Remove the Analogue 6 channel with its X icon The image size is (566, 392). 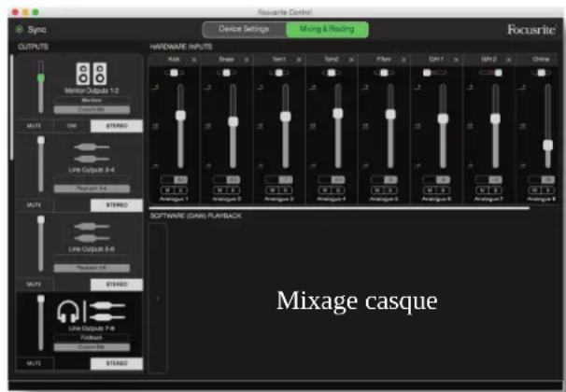click(457, 60)
